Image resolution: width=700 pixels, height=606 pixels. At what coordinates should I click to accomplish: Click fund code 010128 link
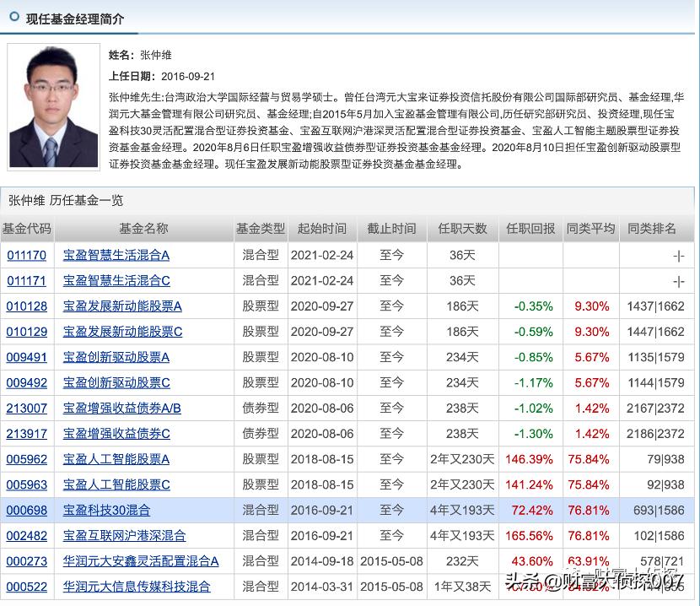point(27,306)
